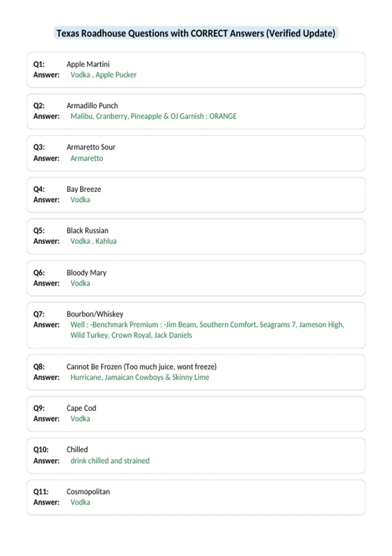The width and height of the screenshot is (392, 556).
Task: Select the Apple Martini question text
Action: tap(88, 64)
